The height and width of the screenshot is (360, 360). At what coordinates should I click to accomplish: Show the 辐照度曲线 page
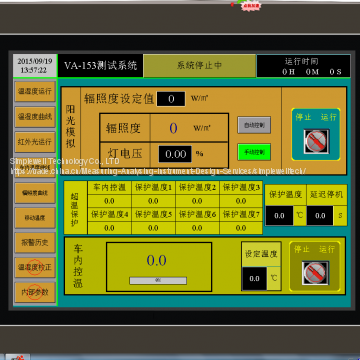(35, 193)
